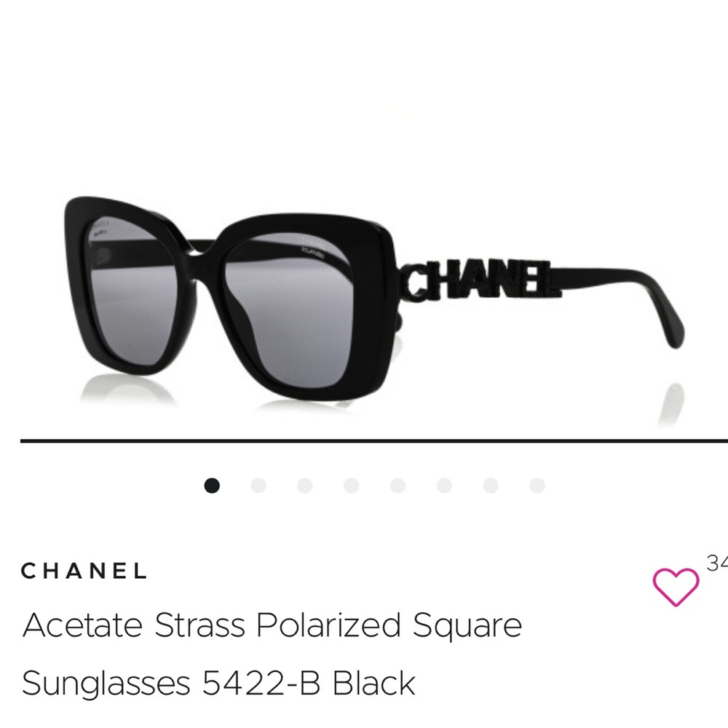View the sixth carousel image dot
Screen dimensions: 728x728
[444, 486]
